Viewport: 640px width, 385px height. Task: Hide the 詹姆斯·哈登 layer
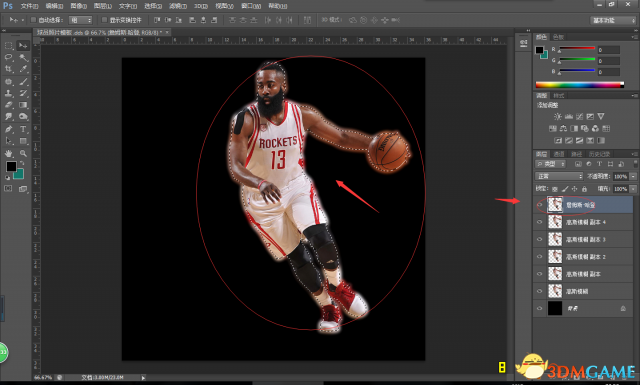click(x=540, y=205)
